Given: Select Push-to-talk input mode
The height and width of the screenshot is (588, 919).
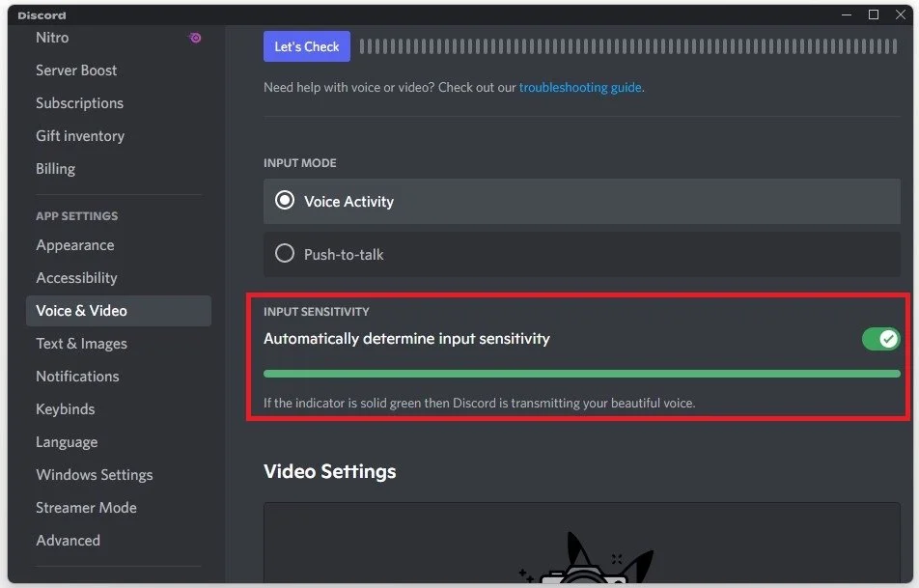Looking at the screenshot, I should [581, 255].
